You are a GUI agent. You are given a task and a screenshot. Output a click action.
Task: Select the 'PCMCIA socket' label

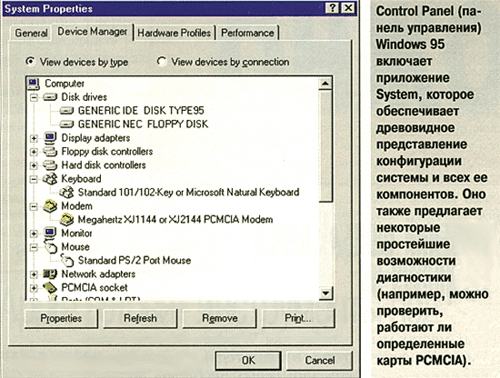coord(94,287)
